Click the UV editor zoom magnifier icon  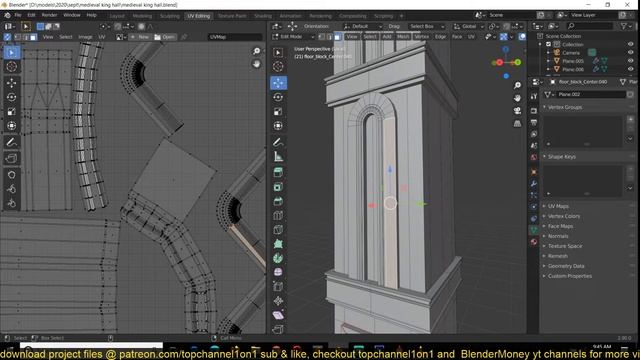(256, 51)
